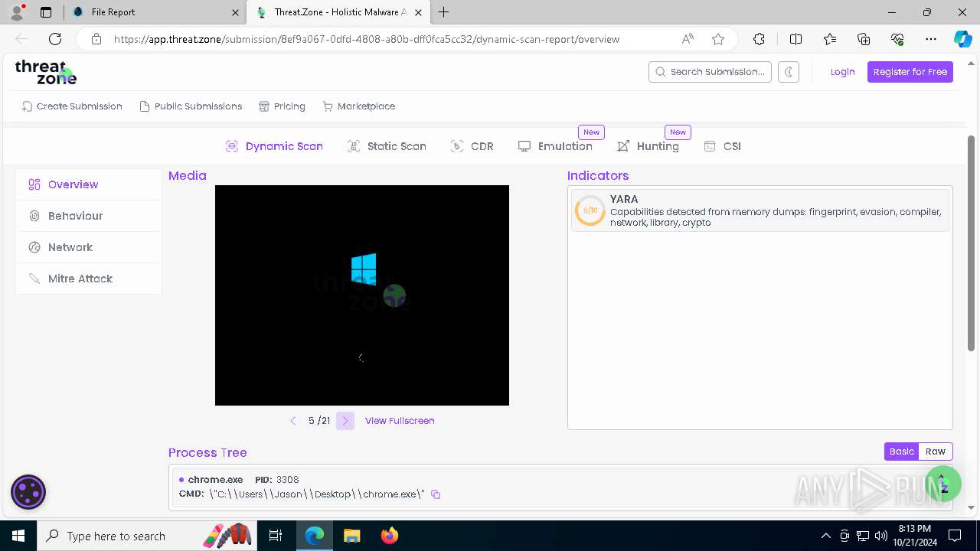Visit the Marketplace link

359,106
